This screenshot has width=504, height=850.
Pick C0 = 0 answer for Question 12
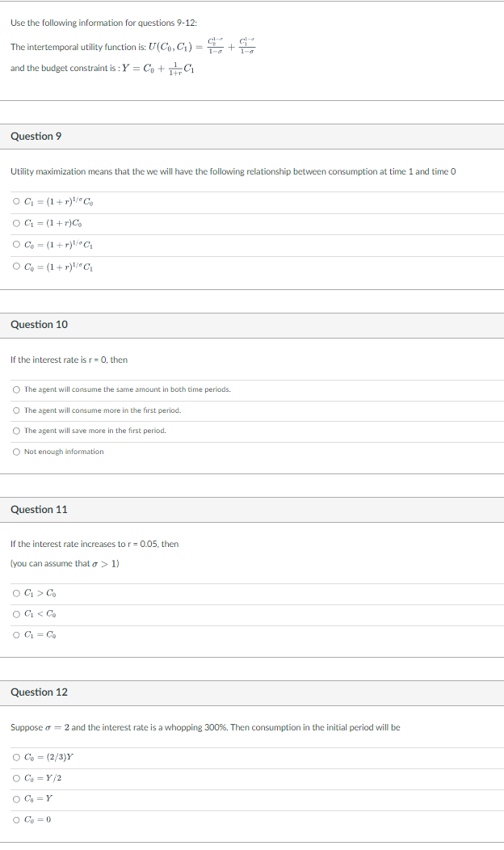tap(15, 819)
